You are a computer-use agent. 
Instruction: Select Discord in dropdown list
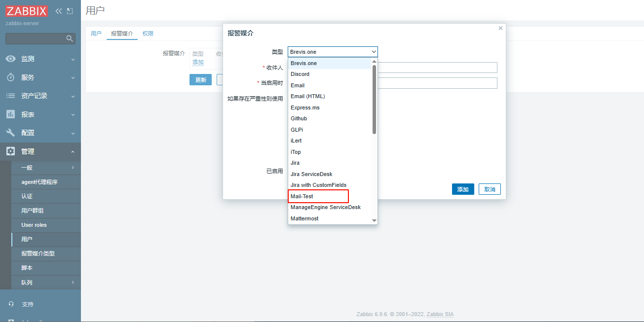coord(329,74)
